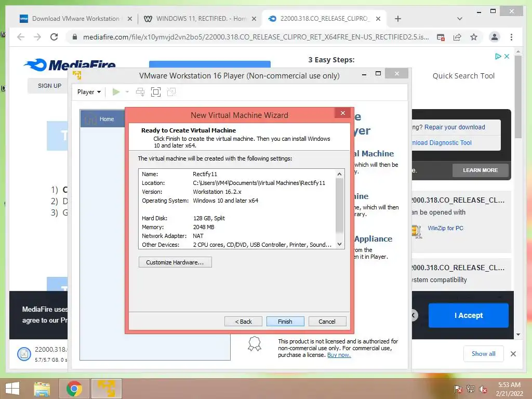The width and height of the screenshot is (532, 399).
Task: Open Chrome profile avatar
Action: [x=495, y=37]
